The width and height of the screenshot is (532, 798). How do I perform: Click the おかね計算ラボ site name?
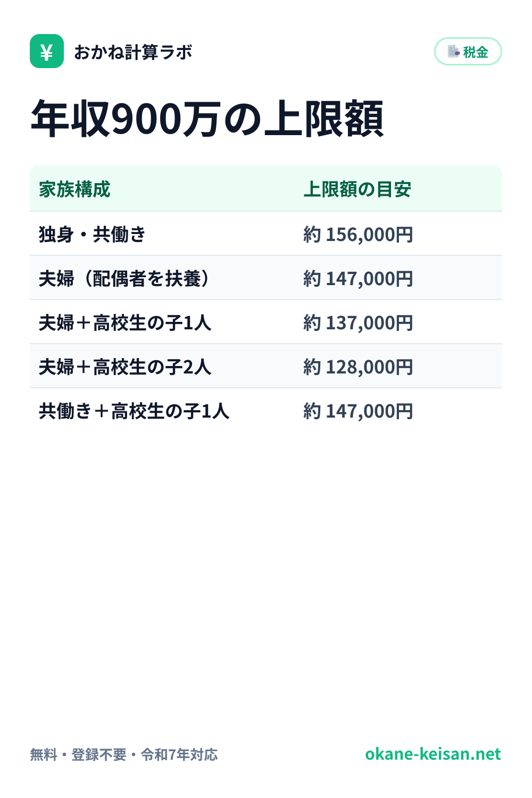(133, 52)
